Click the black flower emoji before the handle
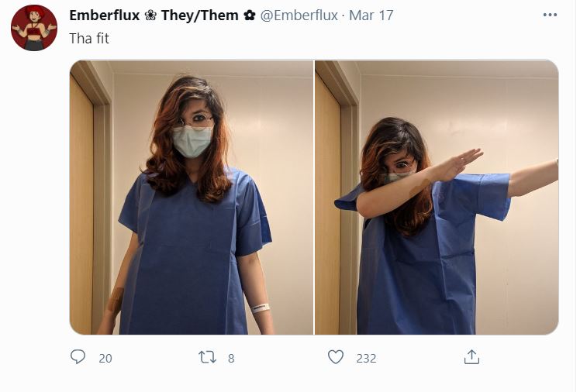 click(250, 15)
